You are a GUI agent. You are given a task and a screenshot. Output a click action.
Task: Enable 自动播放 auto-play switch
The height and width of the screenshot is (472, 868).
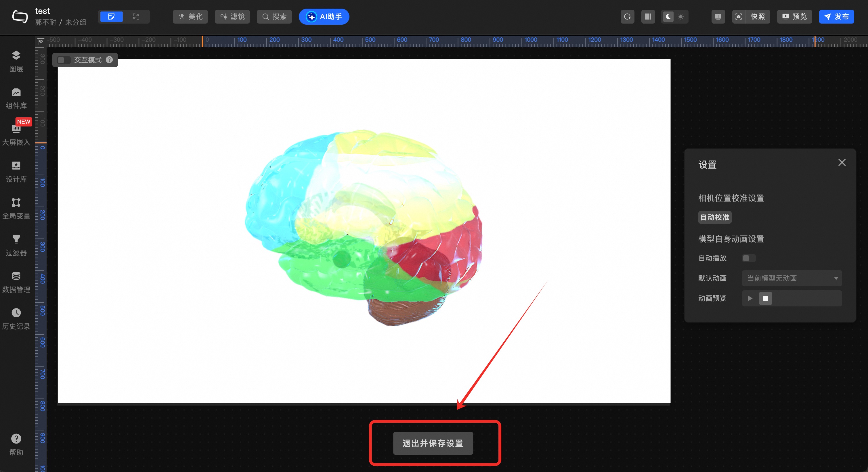tap(748, 258)
